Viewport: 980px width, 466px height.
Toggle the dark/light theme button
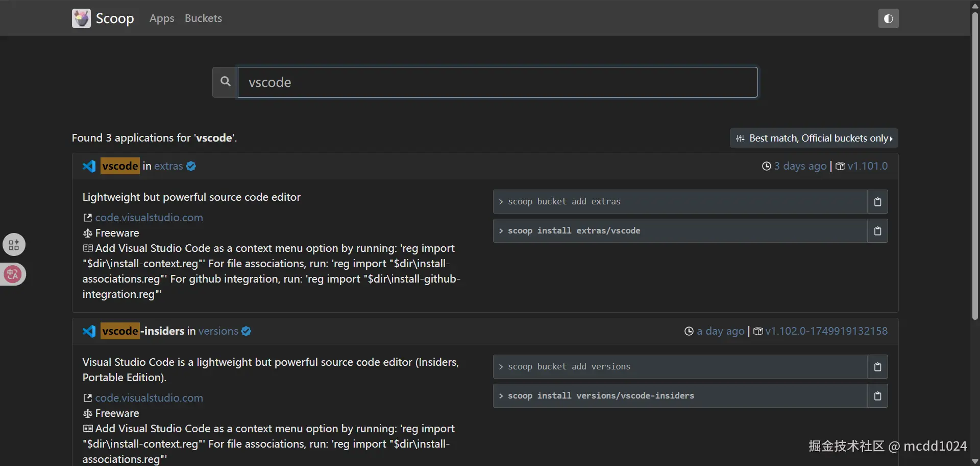888,19
